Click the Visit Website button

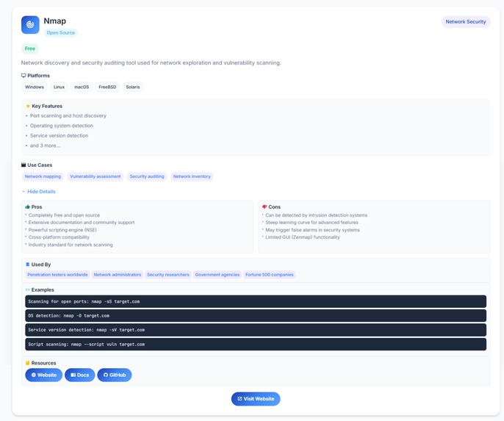(256, 398)
